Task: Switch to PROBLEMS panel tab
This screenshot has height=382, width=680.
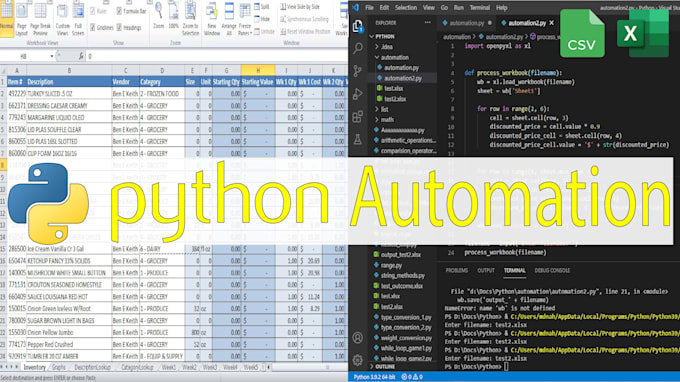Action: click(457, 270)
